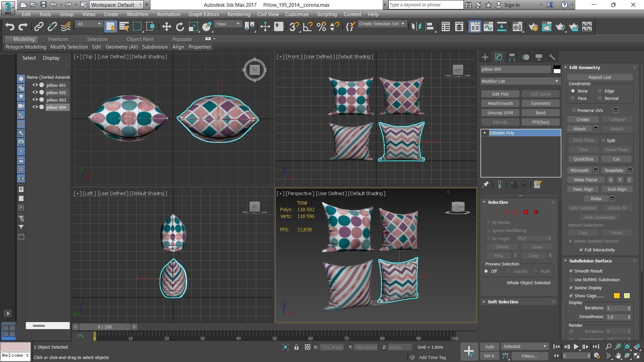This screenshot has width=644, height=362.
Task: Select the Edge constraint radio button
Action: tap(600, 91)
